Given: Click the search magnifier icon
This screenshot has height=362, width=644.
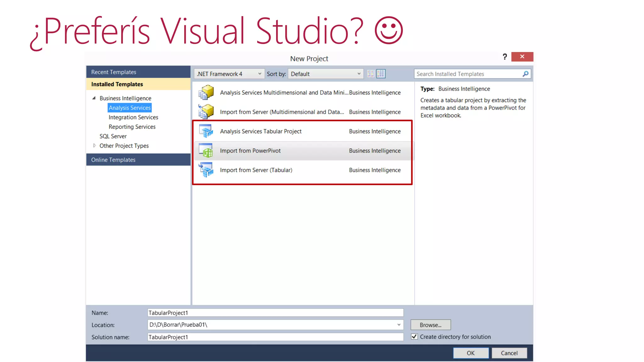Looking at the screenshot, I should pyautogui.click(x=525, y=74).
